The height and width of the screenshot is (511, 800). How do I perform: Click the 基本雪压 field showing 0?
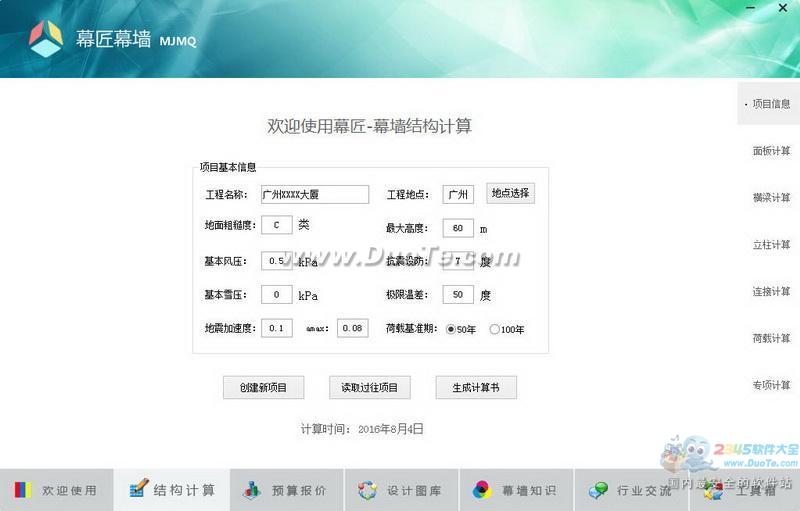(277, 294)
